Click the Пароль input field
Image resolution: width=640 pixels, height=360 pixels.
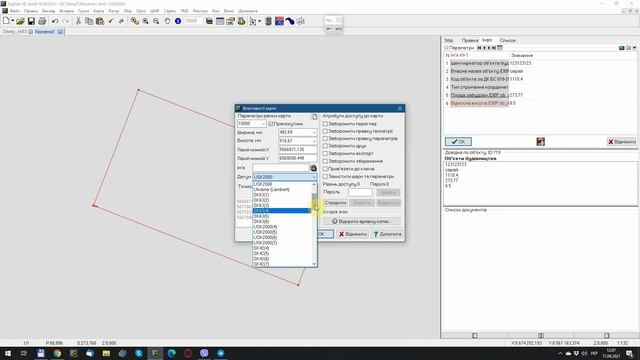pyautogui.click(x=360, y=192)
